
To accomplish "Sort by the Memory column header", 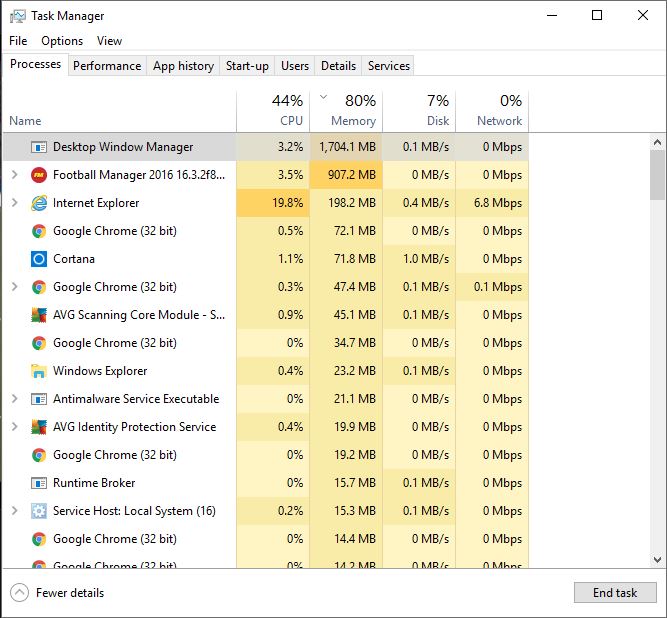I will 346,111.
